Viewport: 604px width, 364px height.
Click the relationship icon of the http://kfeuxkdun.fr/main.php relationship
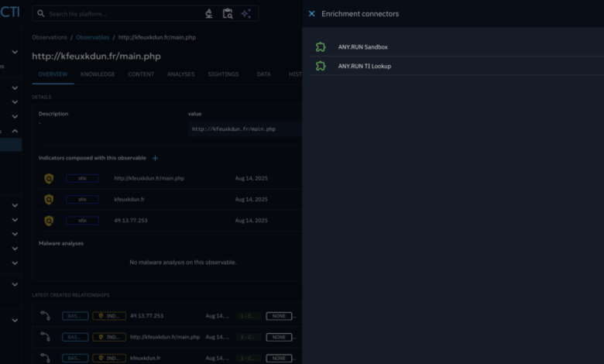(x=46, y=337)
